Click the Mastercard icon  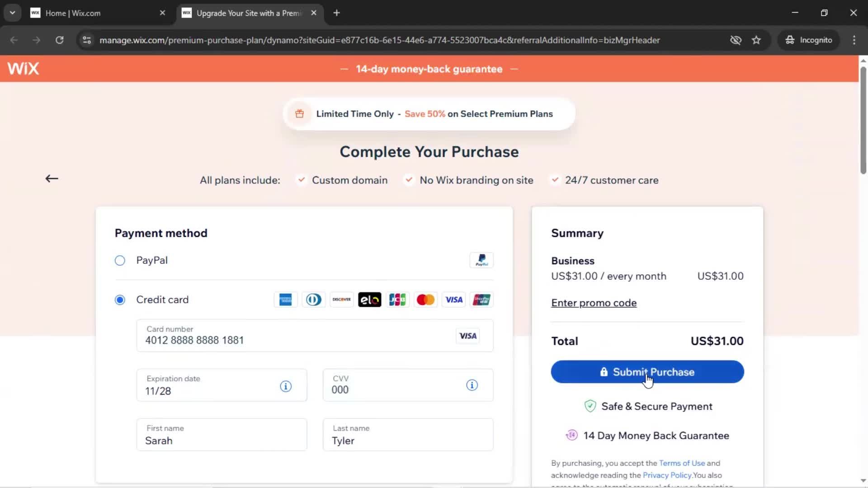[425, 300]
